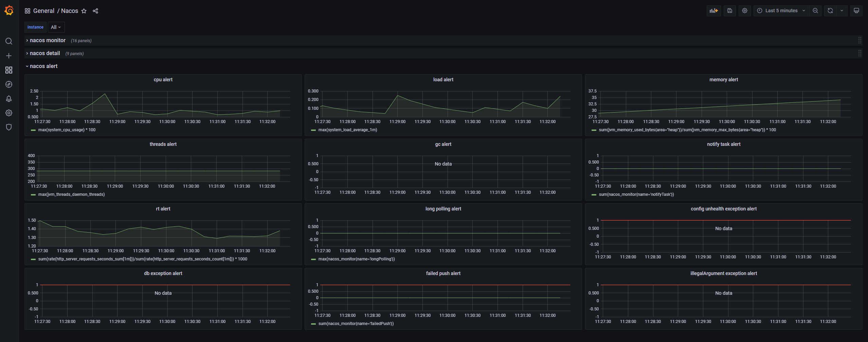Open color picker for daemon threads legend swatch

tap(33, 195)
